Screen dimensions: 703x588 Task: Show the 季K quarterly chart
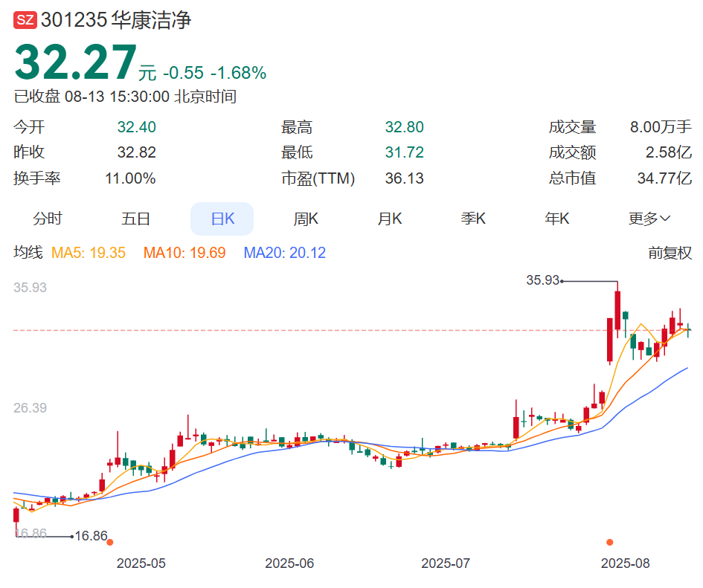(x=473, y=219)
